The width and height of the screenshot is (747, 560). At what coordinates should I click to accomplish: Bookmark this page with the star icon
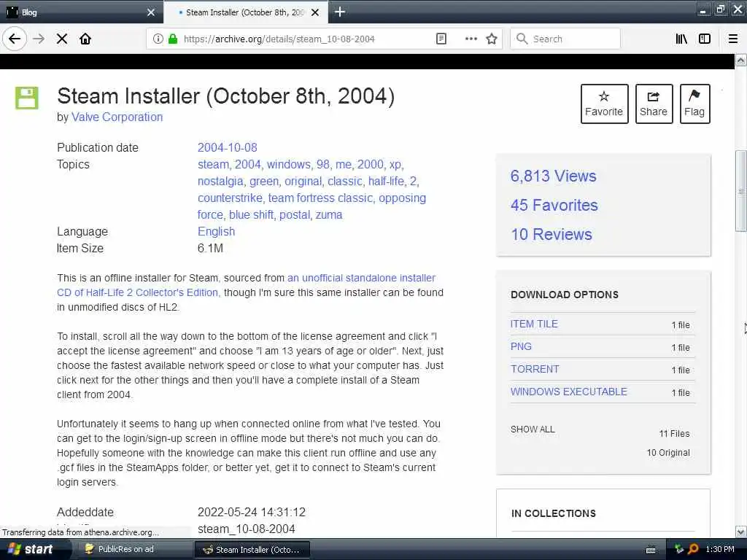coord(492,39)
